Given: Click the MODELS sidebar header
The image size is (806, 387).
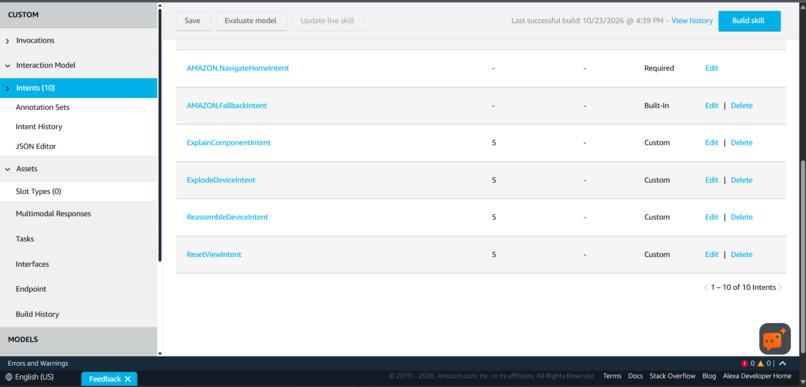Looking at the screenshot, I should [79, 339].
